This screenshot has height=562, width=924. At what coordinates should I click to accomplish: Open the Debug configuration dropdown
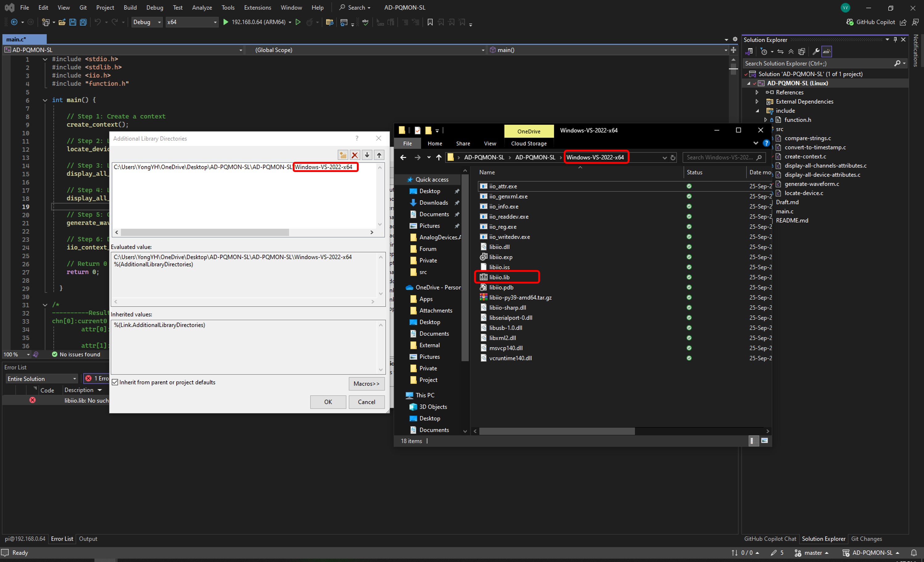146,22
